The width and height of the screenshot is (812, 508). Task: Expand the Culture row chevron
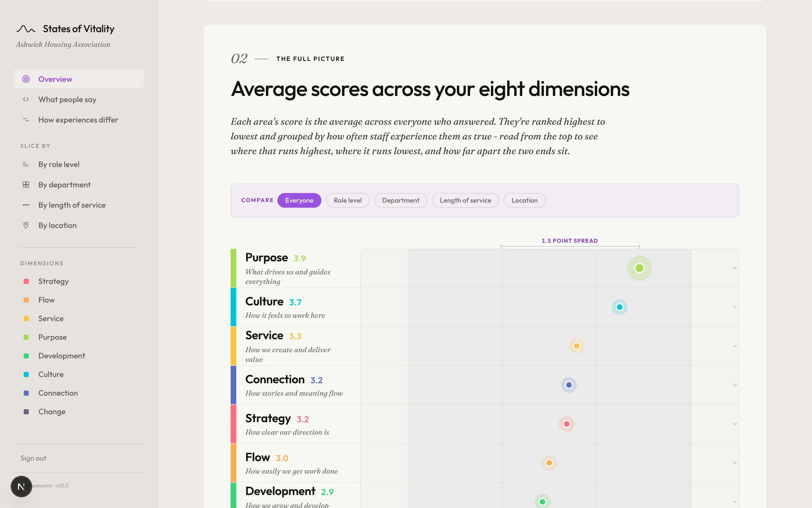(735, 307)
